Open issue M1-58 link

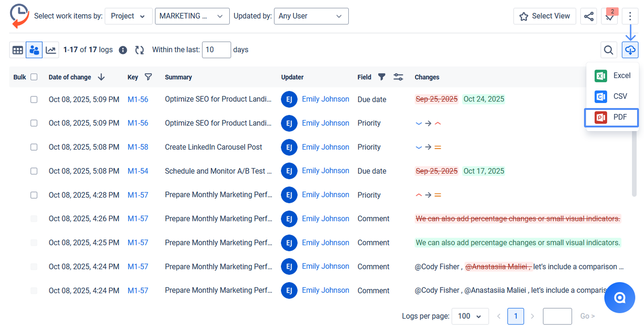coord(138,147)
